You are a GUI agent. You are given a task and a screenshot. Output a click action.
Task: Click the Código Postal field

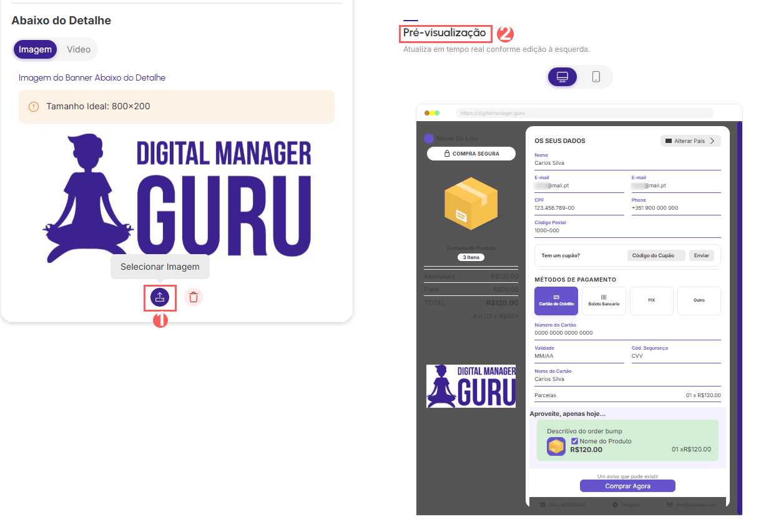(627, 228)
